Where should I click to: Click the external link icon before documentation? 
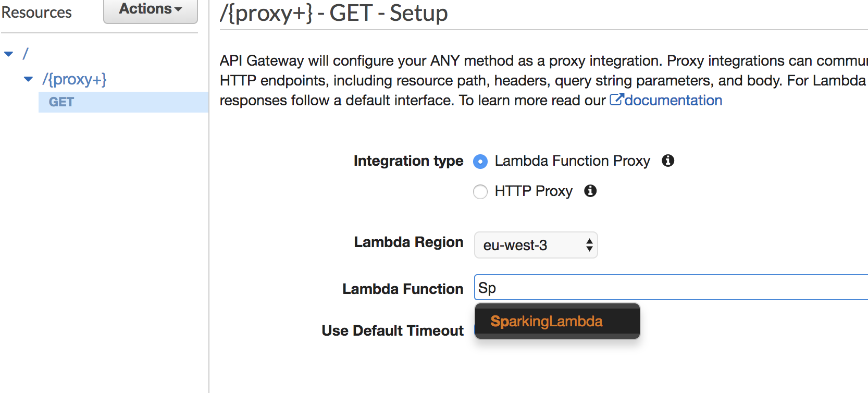click(x=616, y=100)
